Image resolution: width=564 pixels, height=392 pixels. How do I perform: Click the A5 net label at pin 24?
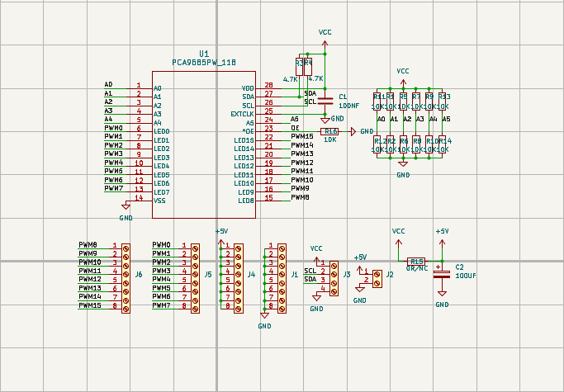point(295,119)
